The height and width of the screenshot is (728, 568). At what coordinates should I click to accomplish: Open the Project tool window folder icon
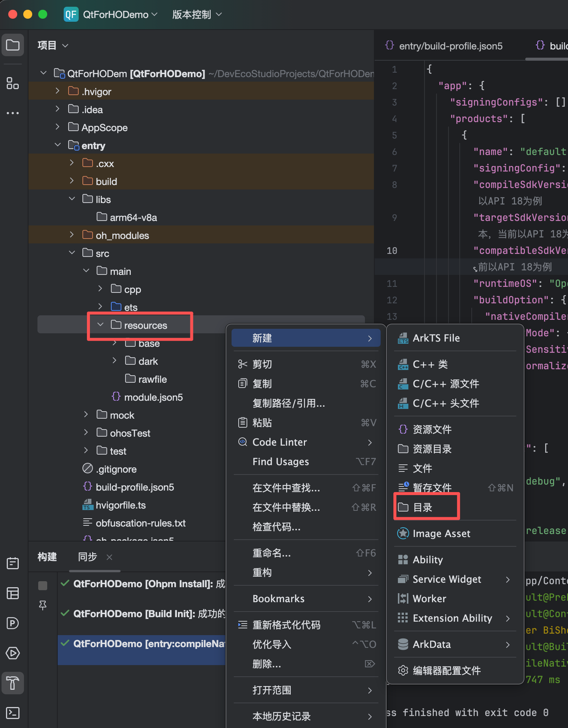pyautogui.click(x=13, y=45)
